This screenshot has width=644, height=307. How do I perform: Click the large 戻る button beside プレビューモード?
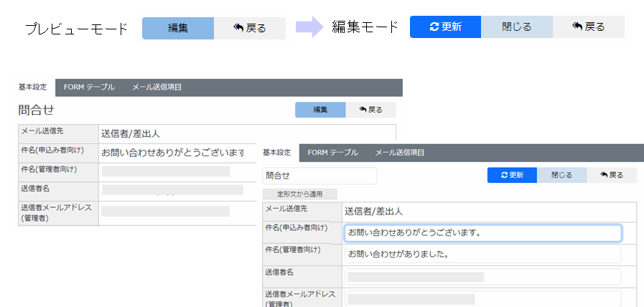[250, 28]
